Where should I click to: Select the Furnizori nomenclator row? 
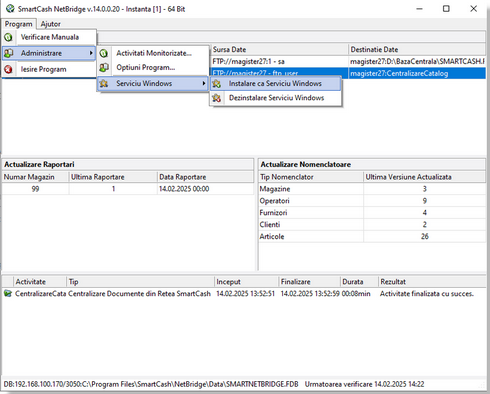coord(372,213)
